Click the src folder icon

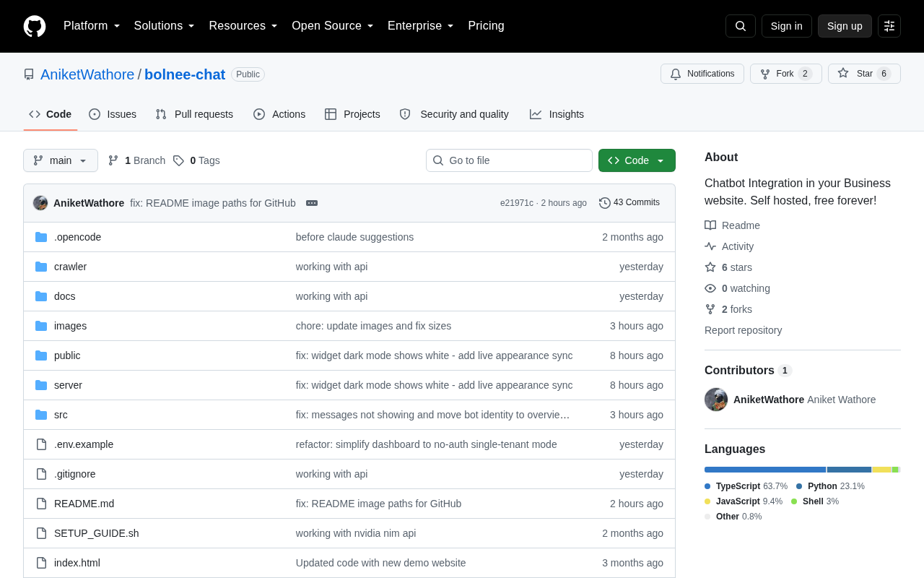point(41,415)
